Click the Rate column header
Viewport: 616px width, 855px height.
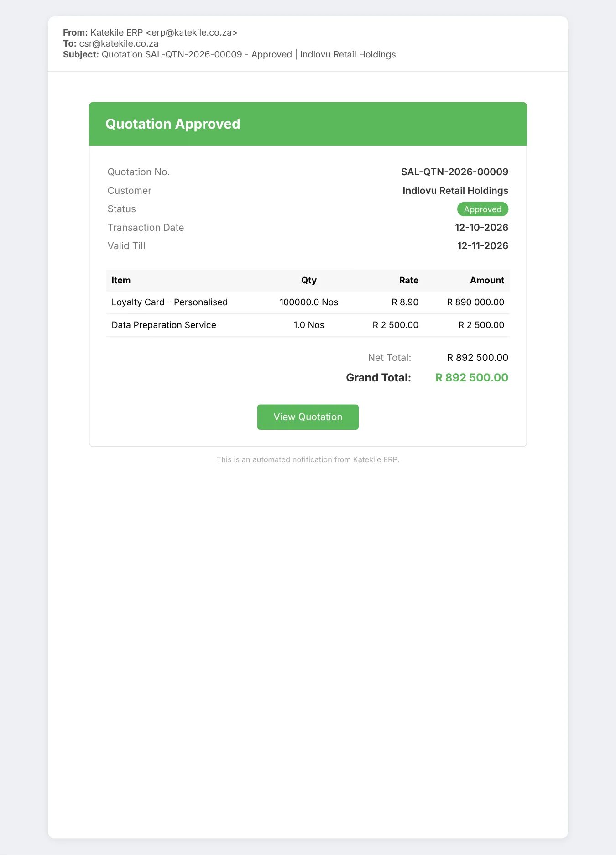(x=409, y=280)
